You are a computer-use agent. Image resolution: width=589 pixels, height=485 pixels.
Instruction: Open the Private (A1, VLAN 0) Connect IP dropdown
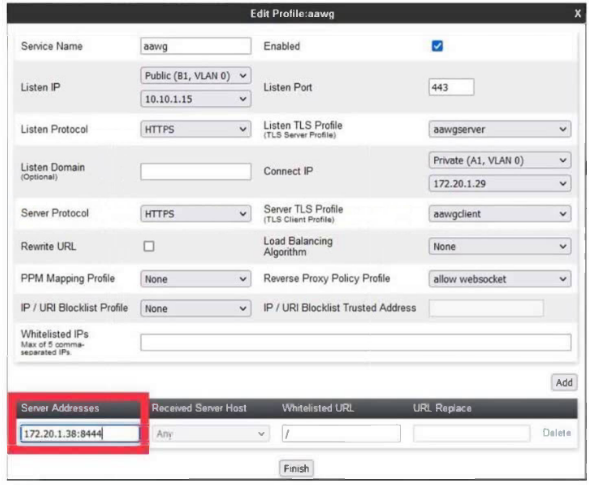pos(500,160)
